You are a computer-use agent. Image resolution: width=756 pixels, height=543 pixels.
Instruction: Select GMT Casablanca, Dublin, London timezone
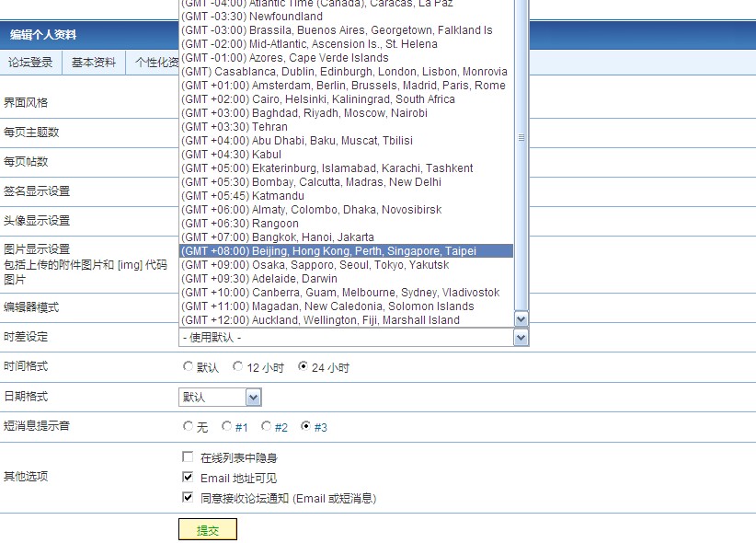tap(346, 72)
